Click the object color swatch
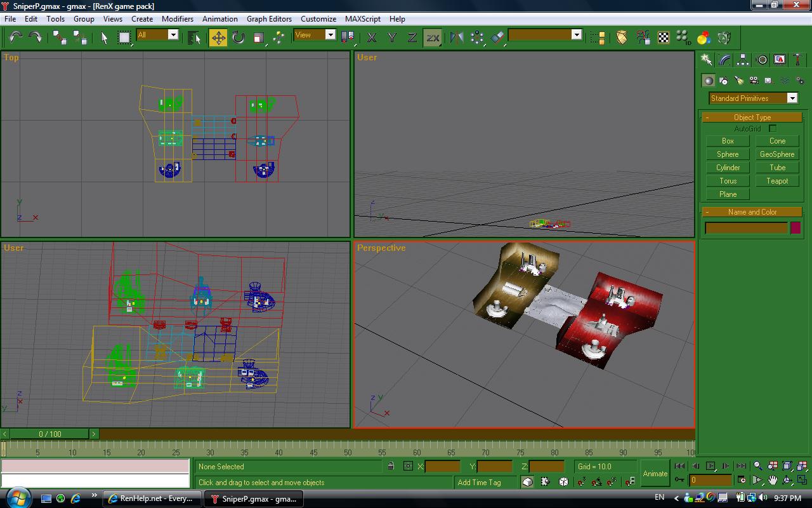The width and height of the screenshot is (812, 508). (x=796, y=228)
